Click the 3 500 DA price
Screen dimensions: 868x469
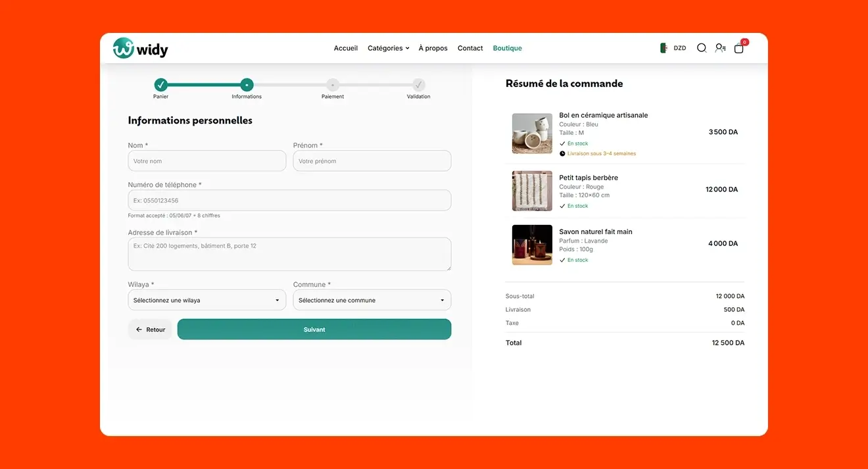click(723, 132)
